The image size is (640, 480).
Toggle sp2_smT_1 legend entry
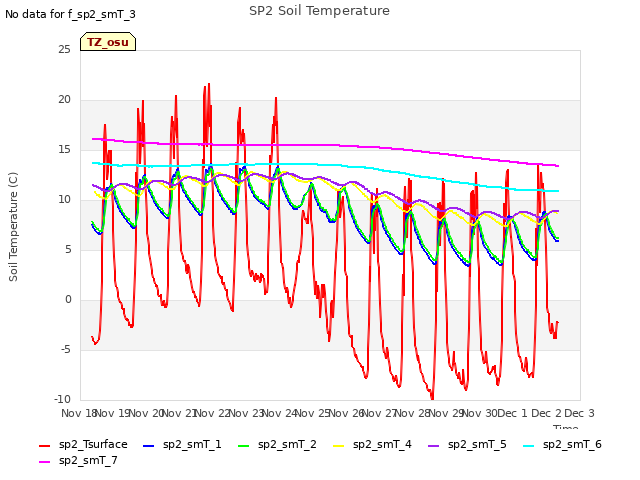pos(182,444)
